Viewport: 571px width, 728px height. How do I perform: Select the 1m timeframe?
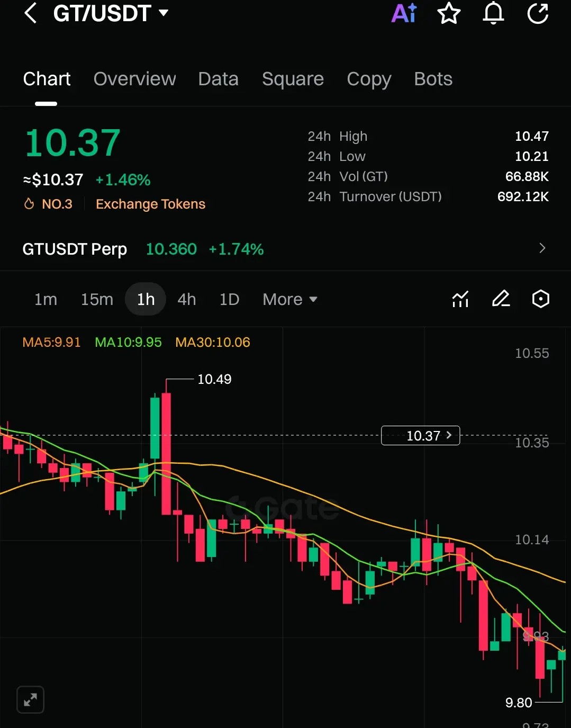(x=46, y=299)
